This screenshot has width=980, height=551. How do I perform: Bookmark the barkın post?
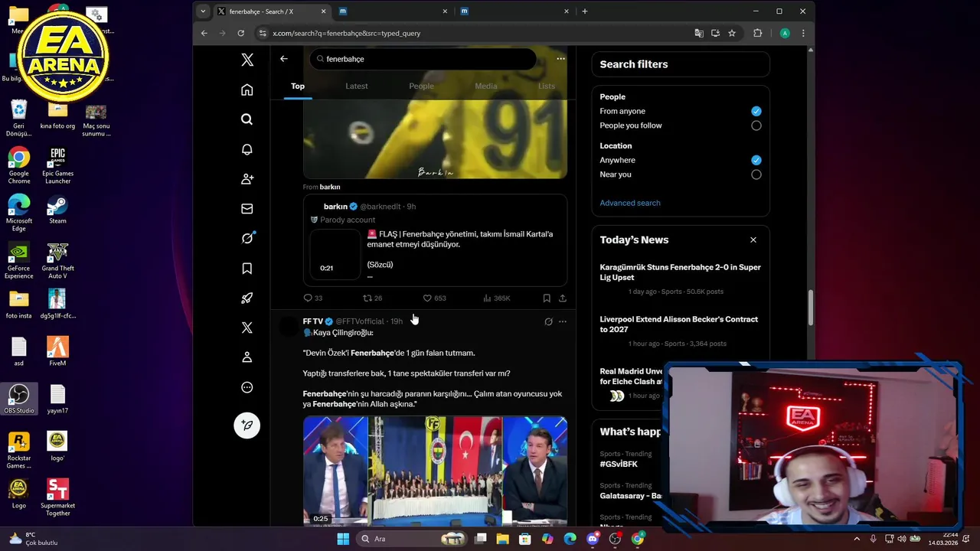pos(546,298)
